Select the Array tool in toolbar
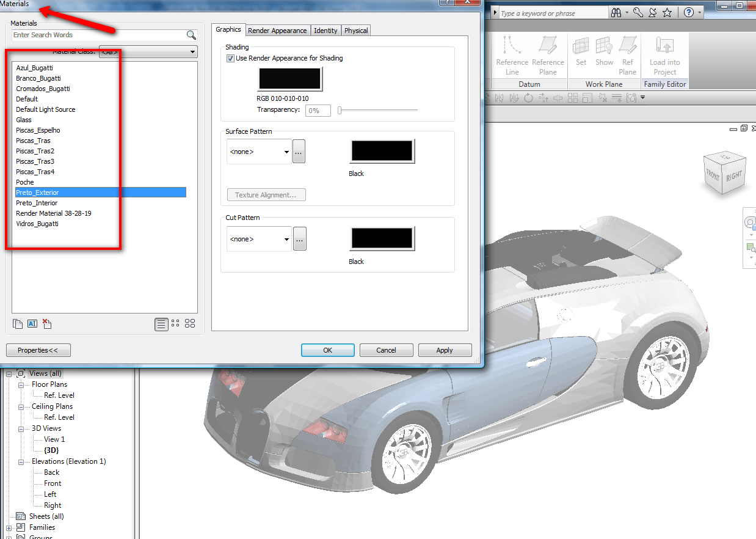Image resolution: width=756 pixels, height=539 pixels. [x=572, y=98]
